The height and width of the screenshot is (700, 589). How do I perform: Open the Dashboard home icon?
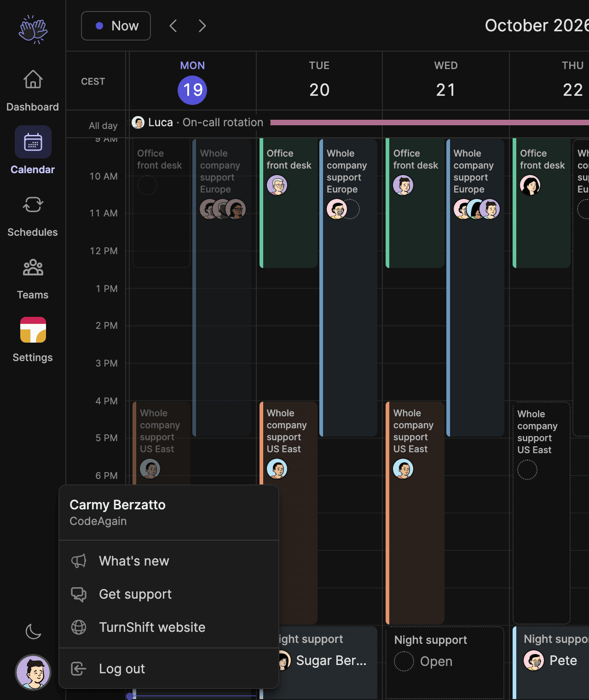point(33,80)
